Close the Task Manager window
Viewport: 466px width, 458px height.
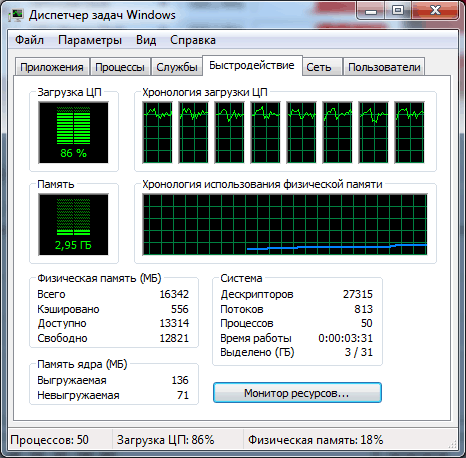pos(435,11)
